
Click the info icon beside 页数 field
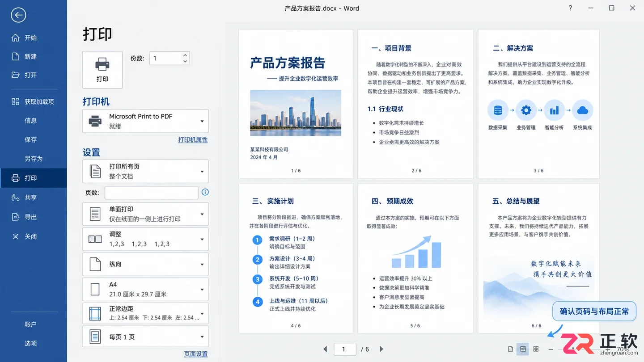coord(205,192)
